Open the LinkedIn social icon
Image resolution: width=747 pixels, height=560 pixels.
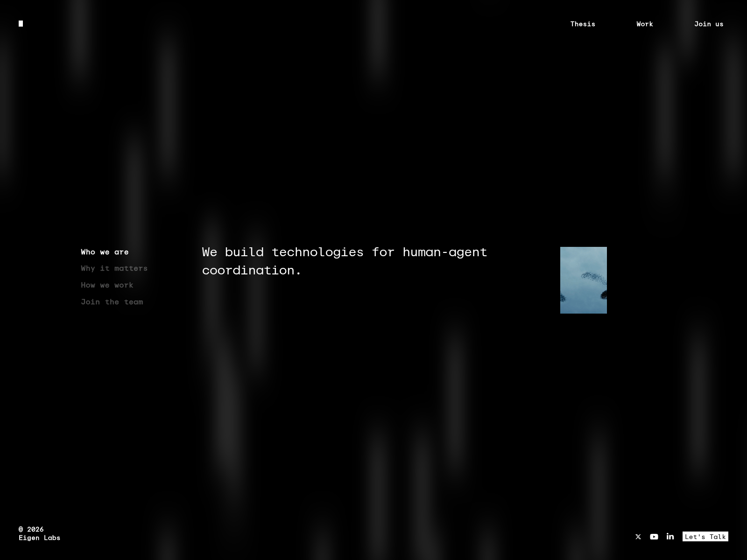click(670, 536)
